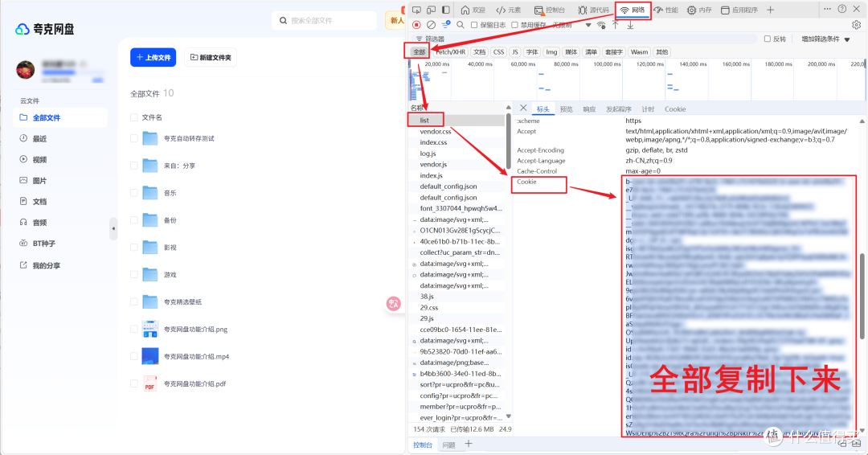Import HAR file with up arrow
868x455 pixels.
click(616, 25)
